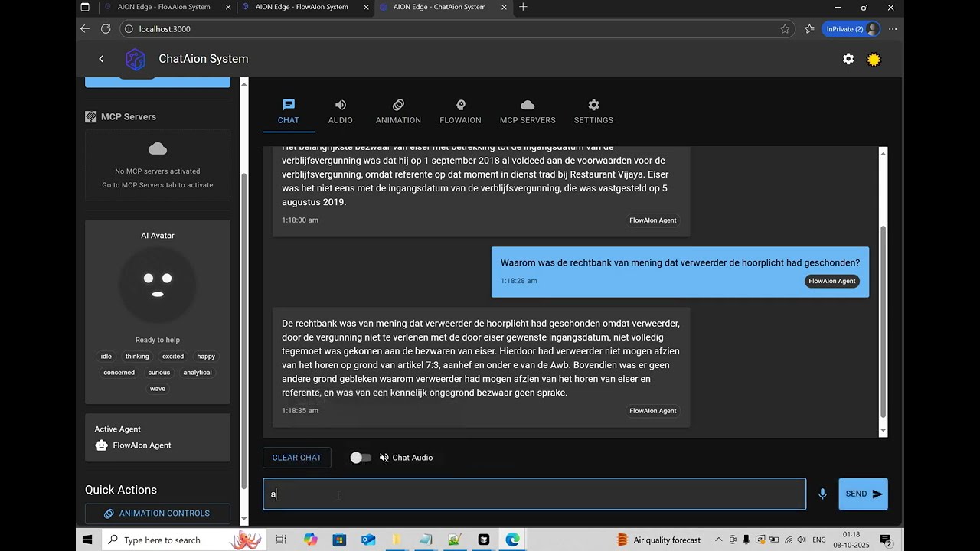Viewport: 980px width, 551px height.
Task: Send the chat message
Action: (864, 494)
